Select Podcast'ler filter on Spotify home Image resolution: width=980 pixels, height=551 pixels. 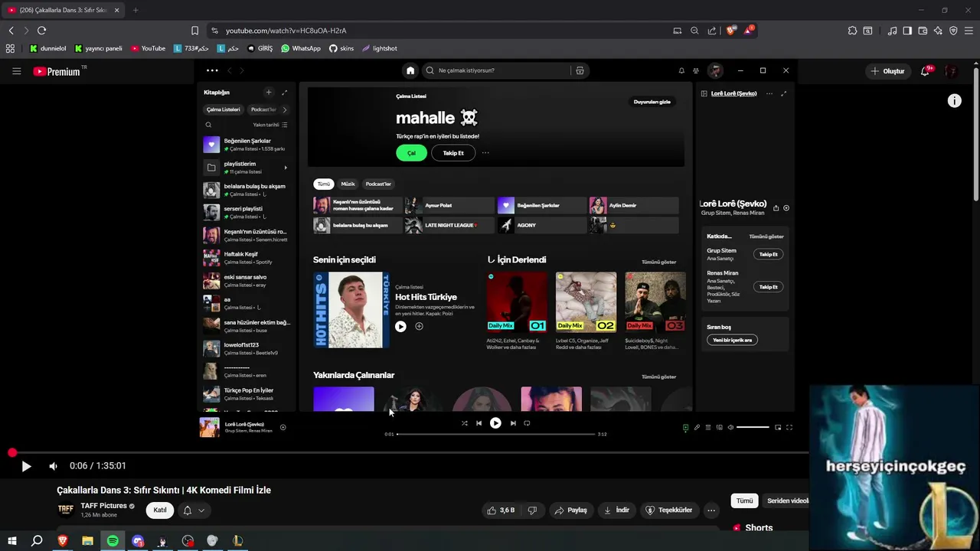coord(378,184)
